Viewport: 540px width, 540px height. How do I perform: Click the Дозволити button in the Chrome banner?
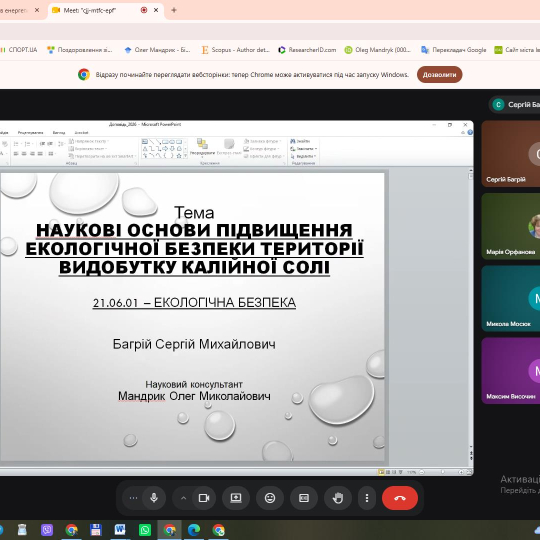439,74
